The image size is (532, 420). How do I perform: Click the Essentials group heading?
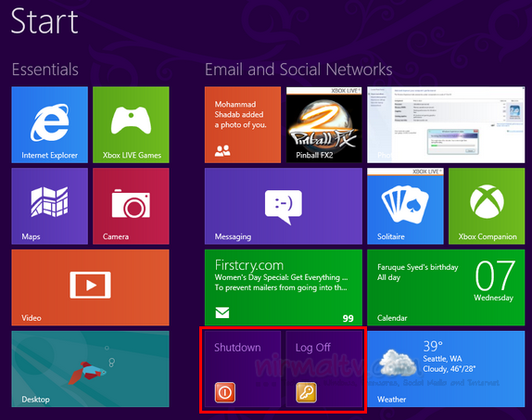click(x=45, y=70)
